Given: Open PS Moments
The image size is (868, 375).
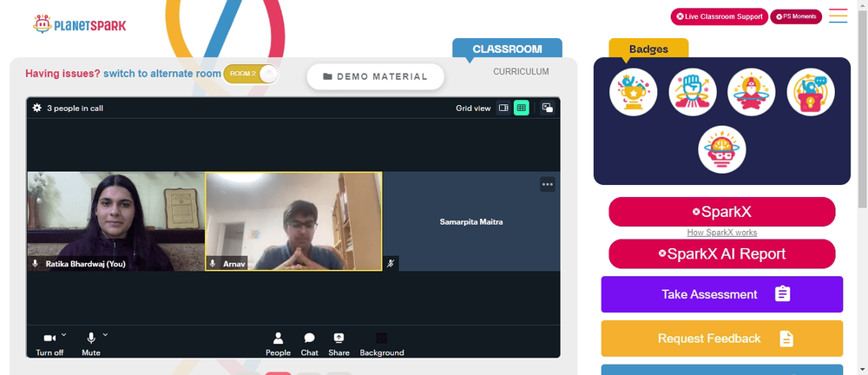Looking at the screenshot, I should [x=796, y=16].
